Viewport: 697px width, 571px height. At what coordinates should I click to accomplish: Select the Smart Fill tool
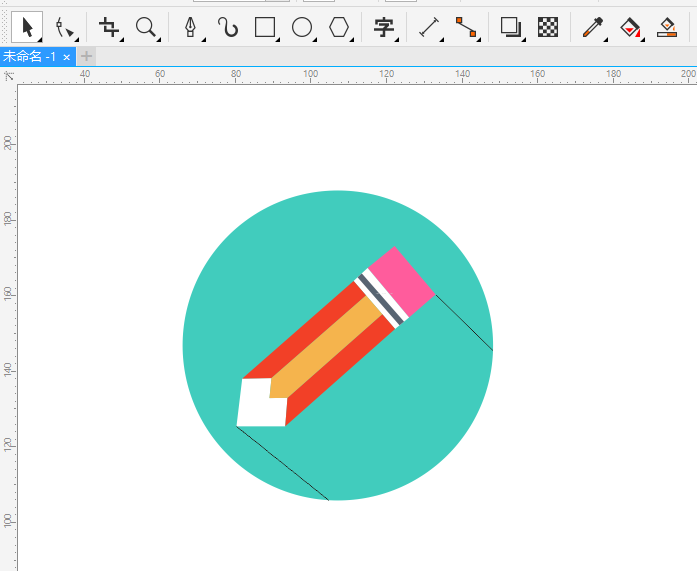tap(667, 28)
